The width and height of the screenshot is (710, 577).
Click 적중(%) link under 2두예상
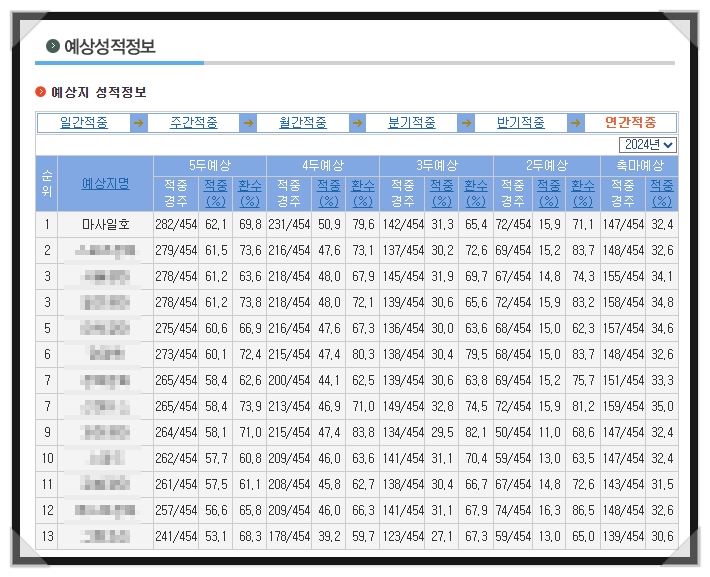coord(548,193)
